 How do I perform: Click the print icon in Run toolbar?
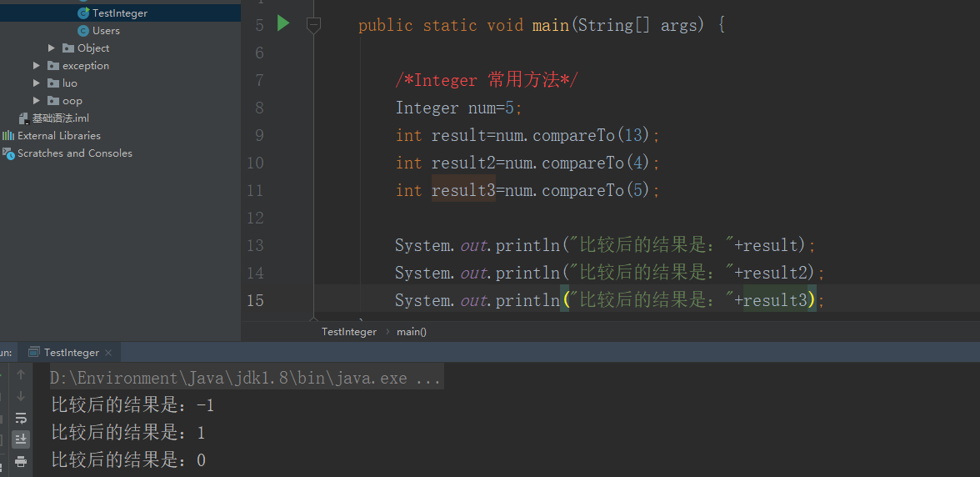point(21,461)
